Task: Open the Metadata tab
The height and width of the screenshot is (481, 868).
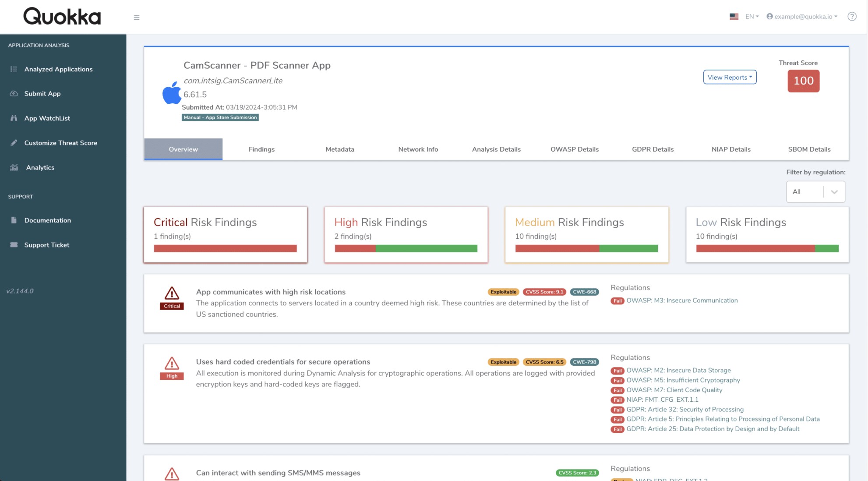Action: [340, 149]
